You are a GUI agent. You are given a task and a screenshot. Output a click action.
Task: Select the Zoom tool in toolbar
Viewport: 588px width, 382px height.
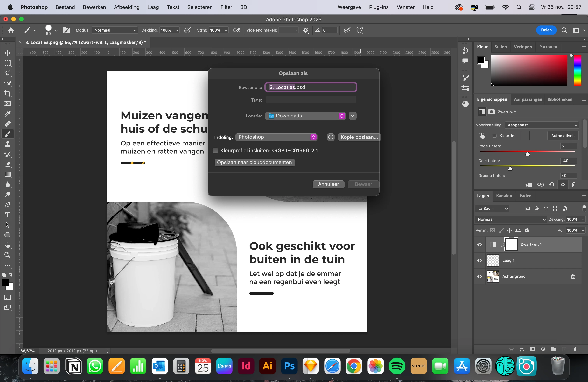(x=8, y=255)
